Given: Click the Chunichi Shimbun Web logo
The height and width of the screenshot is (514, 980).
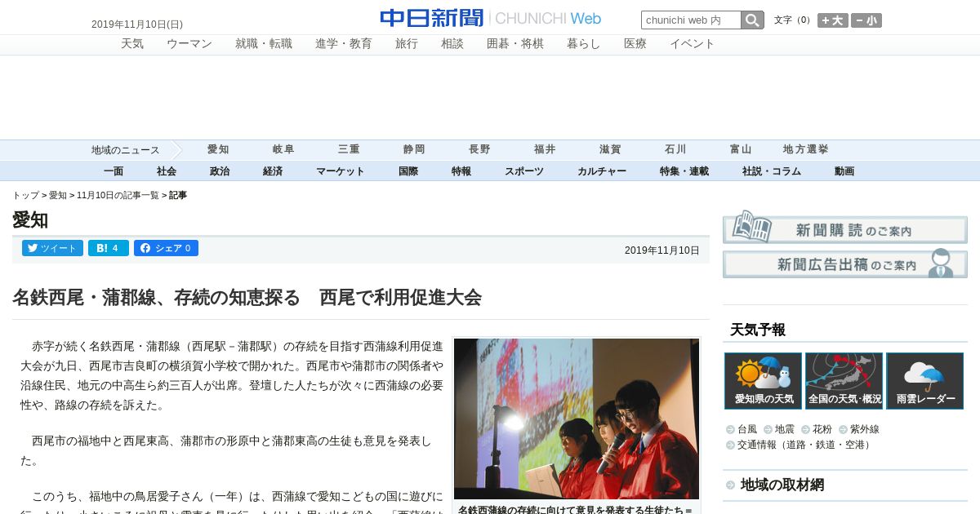Looking at the screenshot, I should coord(490,18).
